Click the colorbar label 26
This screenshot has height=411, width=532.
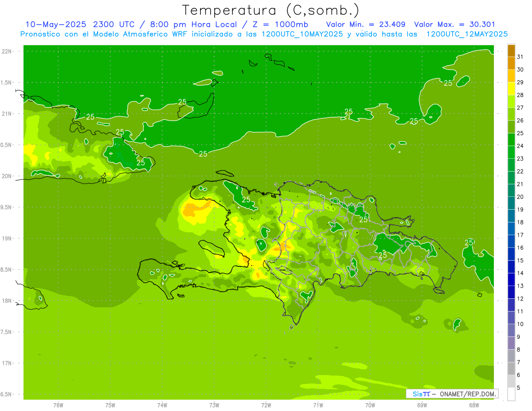[x=520, y=121]
